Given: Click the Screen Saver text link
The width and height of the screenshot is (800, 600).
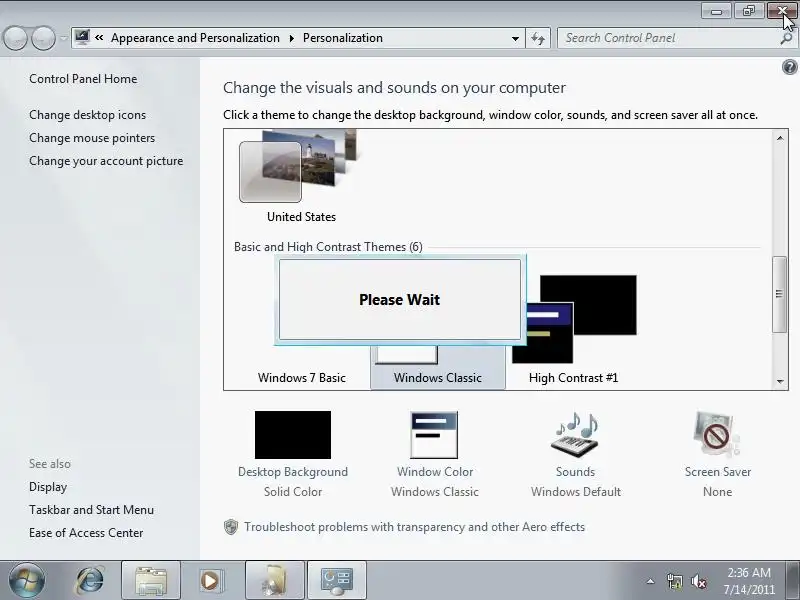Looking at the screenshot, I should [718, 472].
